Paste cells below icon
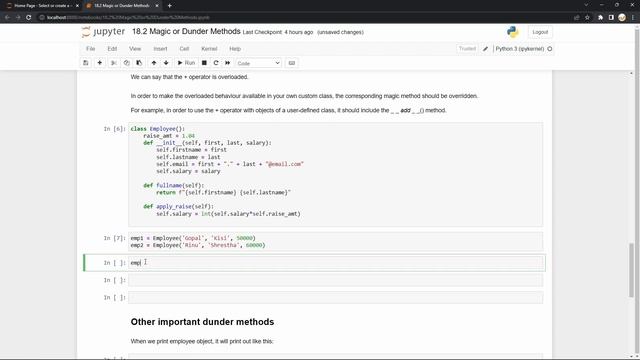640x360 pixels. [139, 63]
